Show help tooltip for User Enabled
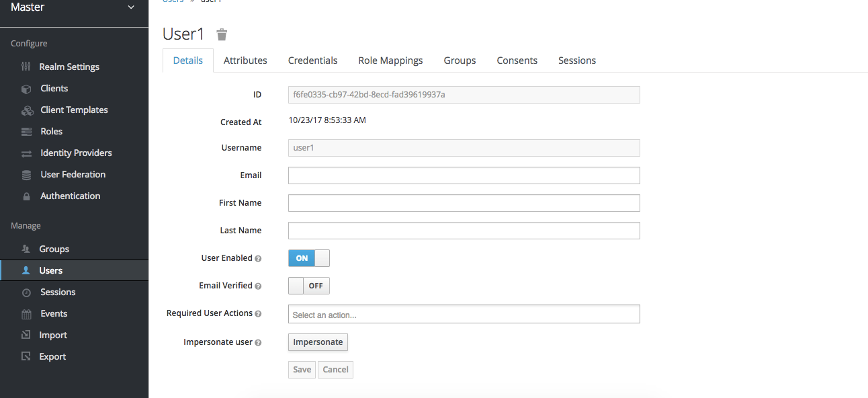The height and width of the screenshot is (398, 868). coord(258,258)
